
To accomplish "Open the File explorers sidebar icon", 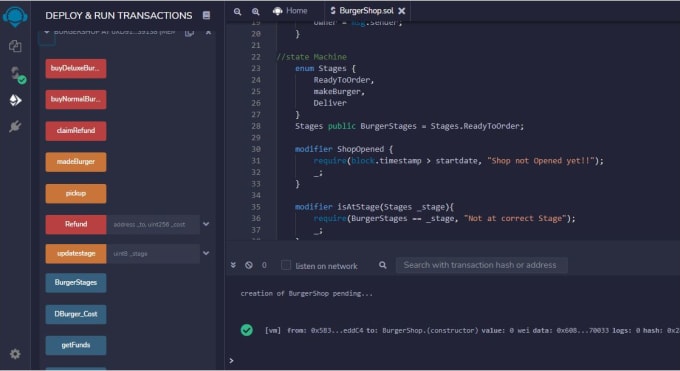I will [15, 46].
